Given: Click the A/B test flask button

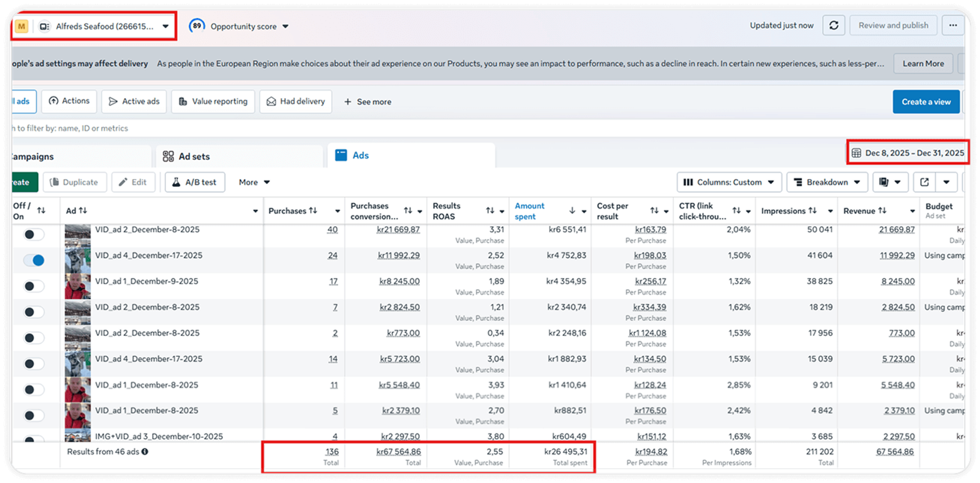Looking at the screenshot, I should 195,182.
